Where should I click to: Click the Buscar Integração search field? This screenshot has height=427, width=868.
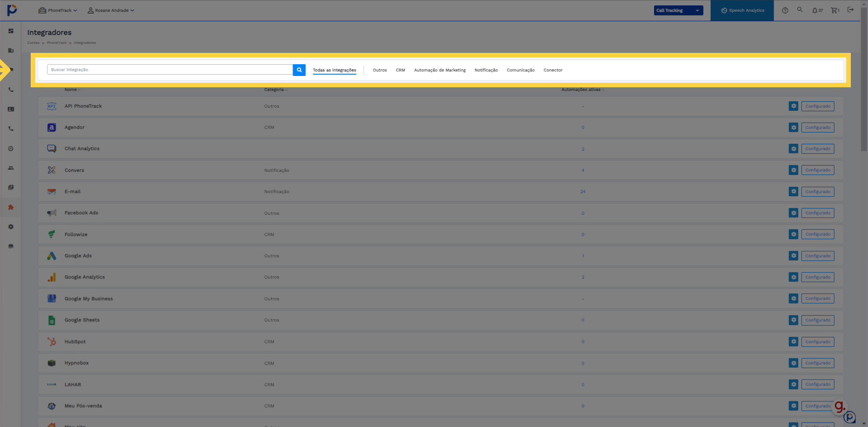(170, 70)
